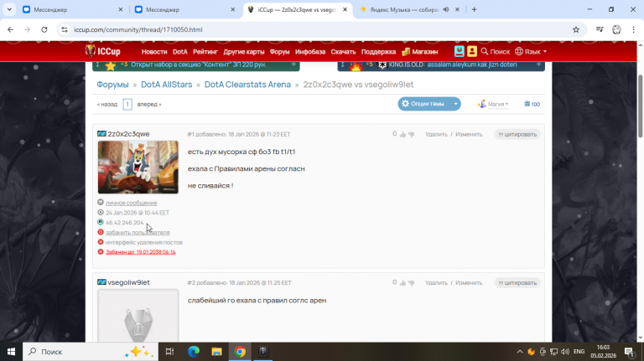Click the Забанен до 19.01.2038 link

[x=141, y=252]
